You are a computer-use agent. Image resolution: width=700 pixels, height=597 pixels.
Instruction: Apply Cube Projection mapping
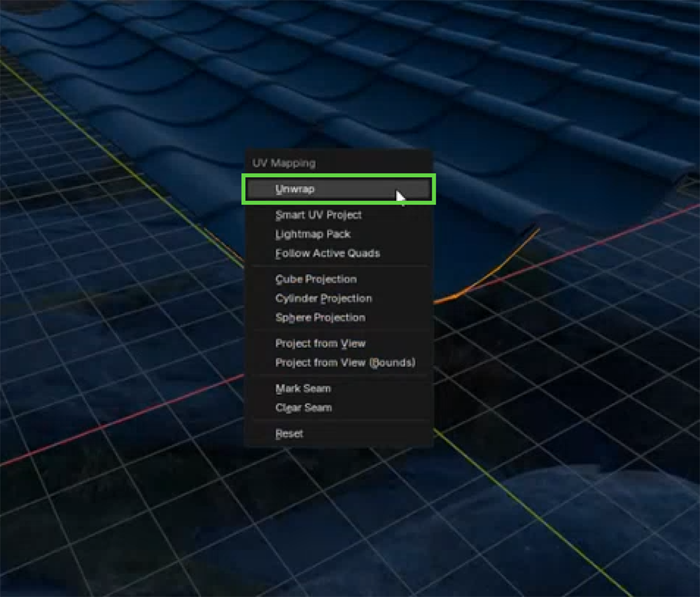[338, 279]
